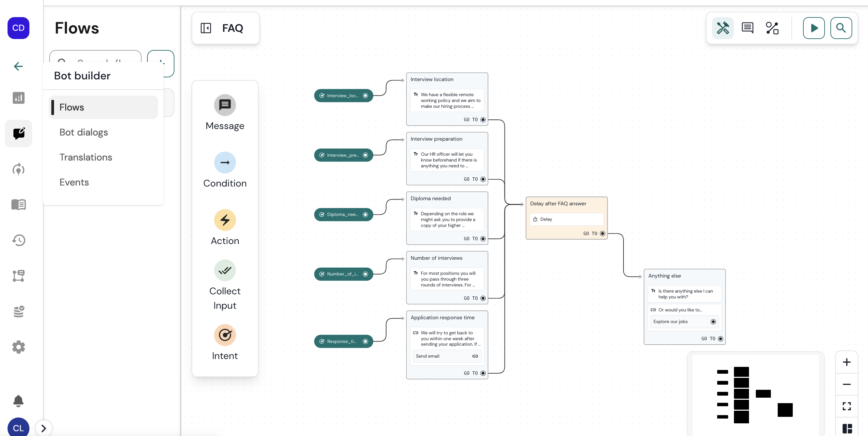Select the Message node icon
This screenshot has width=868, height=436.
point(225,105)
